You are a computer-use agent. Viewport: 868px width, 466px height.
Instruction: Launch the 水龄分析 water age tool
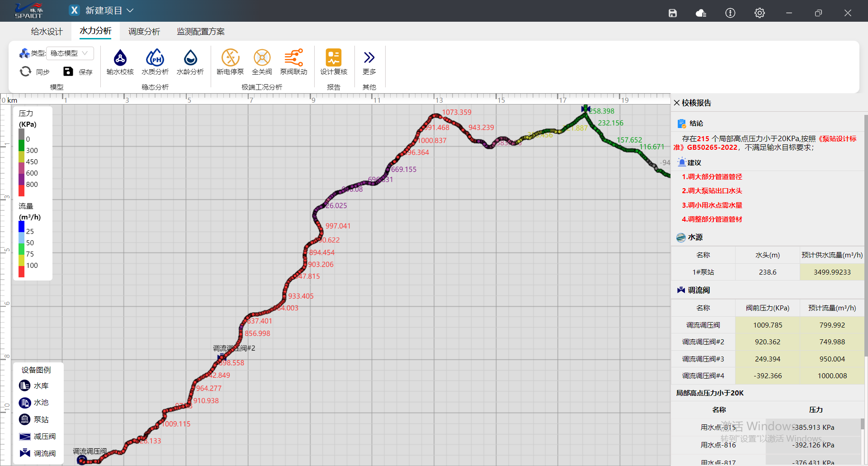pos(190,62)
